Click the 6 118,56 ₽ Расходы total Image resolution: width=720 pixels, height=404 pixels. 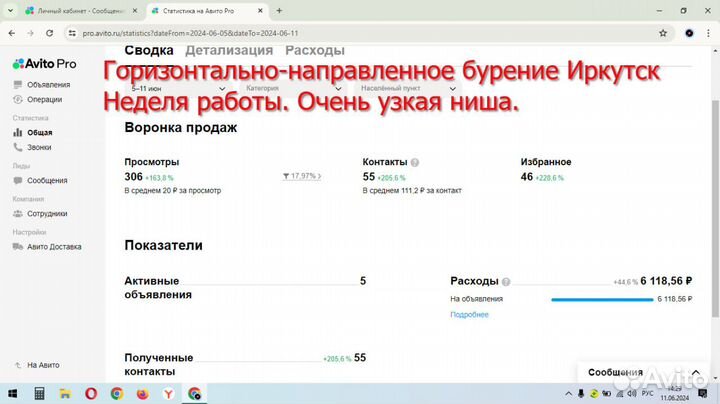[666, 281]
